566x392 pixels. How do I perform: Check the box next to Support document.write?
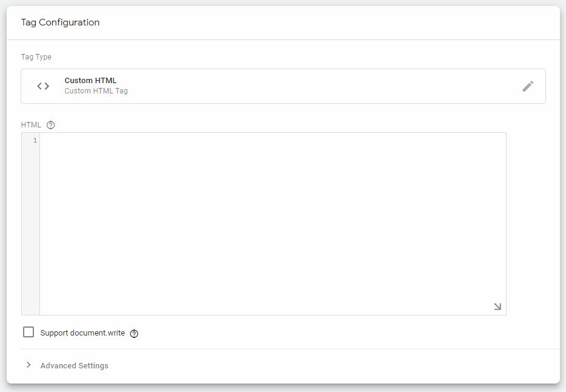(28, 332)
